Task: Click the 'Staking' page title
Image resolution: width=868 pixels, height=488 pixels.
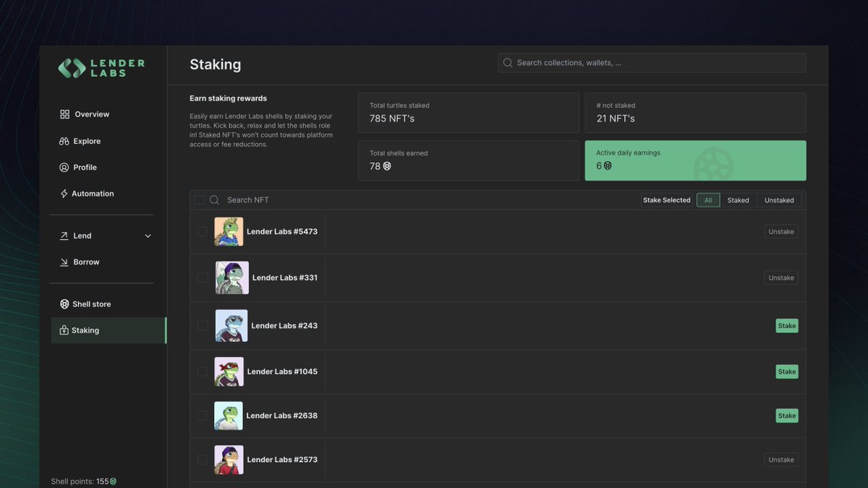Action: point(215,64)
